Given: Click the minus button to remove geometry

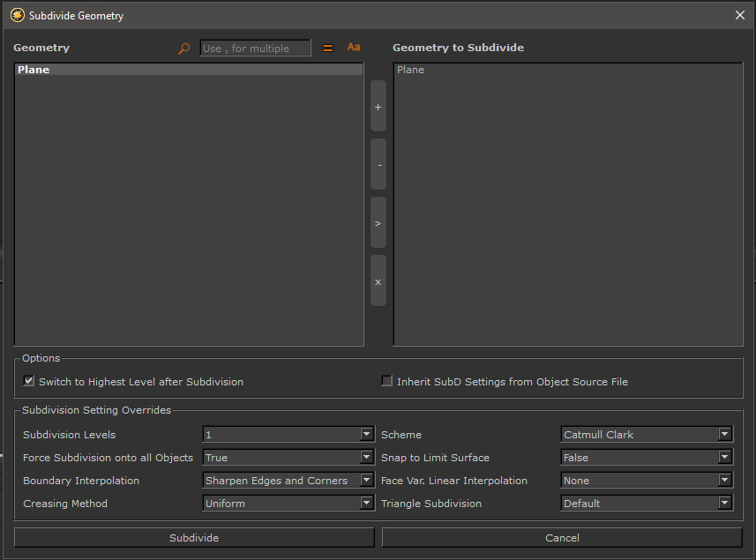Looking at the screenshot, I should 378,165.
